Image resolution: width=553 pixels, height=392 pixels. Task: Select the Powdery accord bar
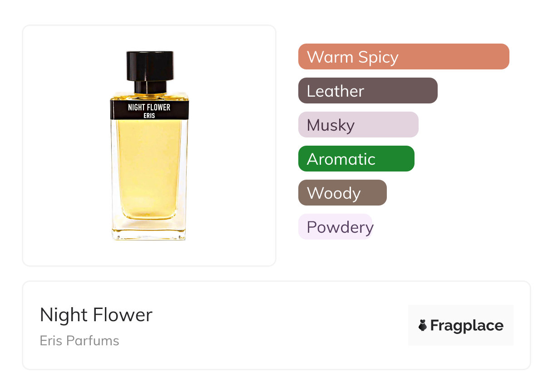(x=335, y=227)
